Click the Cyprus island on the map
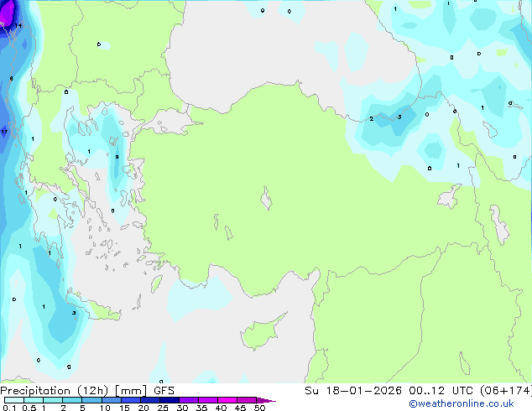This screenshot has width=532, height=411. [x=262, y=332]
